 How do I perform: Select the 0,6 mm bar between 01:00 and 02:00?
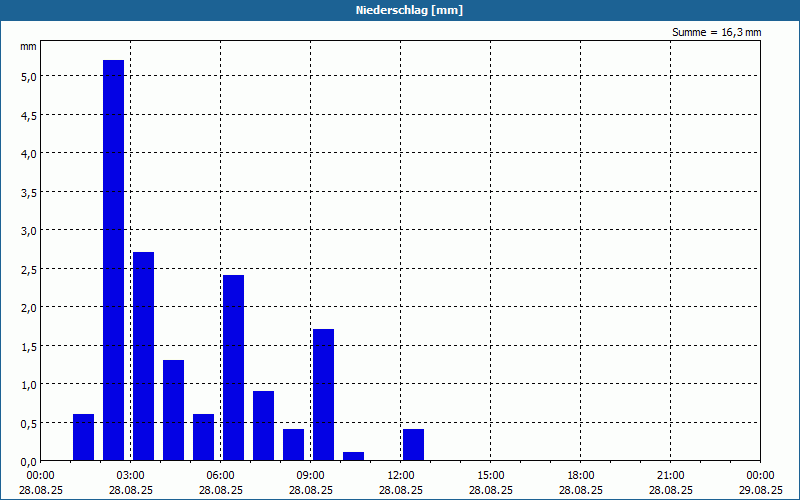pyautogui.click(x=84, y=437)
